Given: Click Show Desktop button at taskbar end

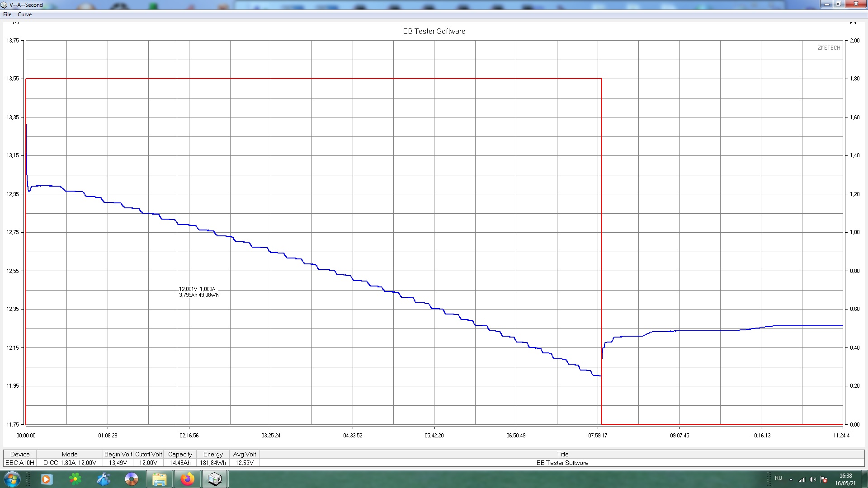Looking at the screenshot, I should (x=865, y=479).
